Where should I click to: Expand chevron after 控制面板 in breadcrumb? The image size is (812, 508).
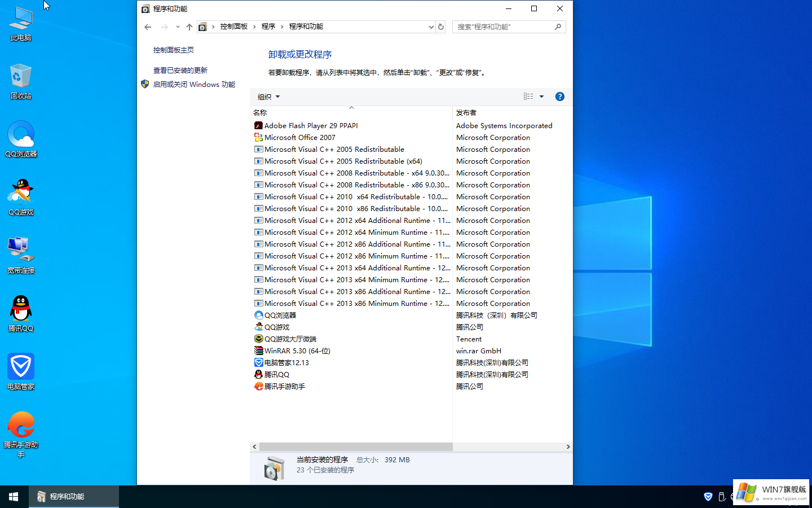[x=254, y=27]
